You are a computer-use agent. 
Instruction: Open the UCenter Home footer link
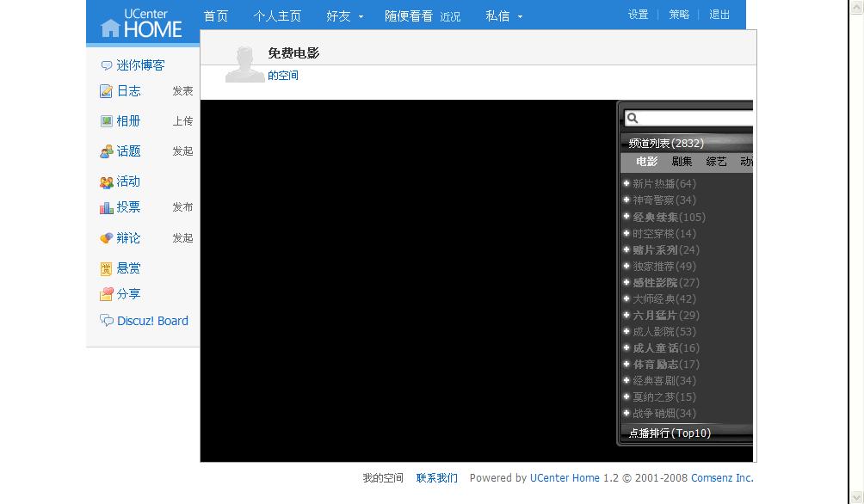(x=565, y=478)
